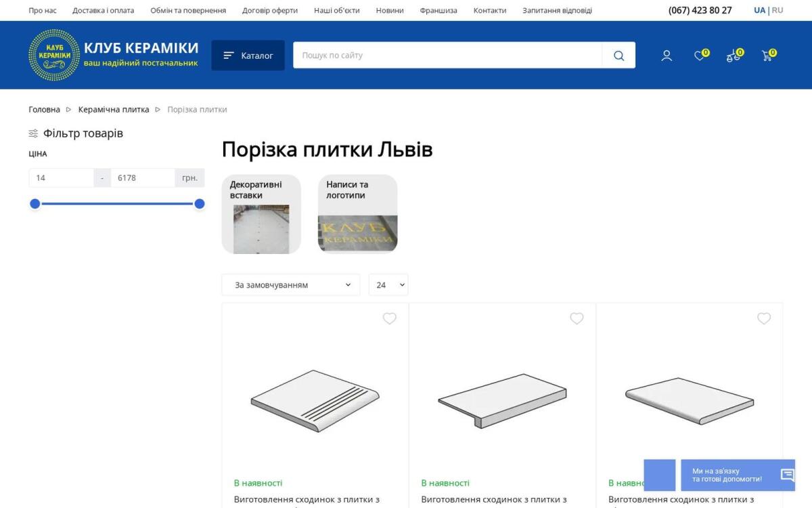Open second product Виготовлення сходинок title

[494, 500]
